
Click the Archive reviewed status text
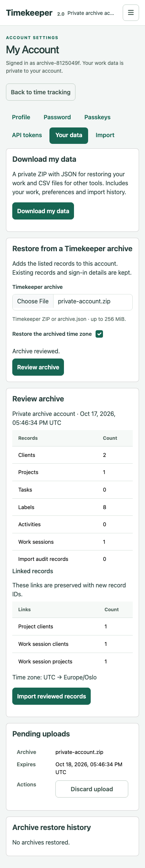pyautogui.click(x=36, y=351)
